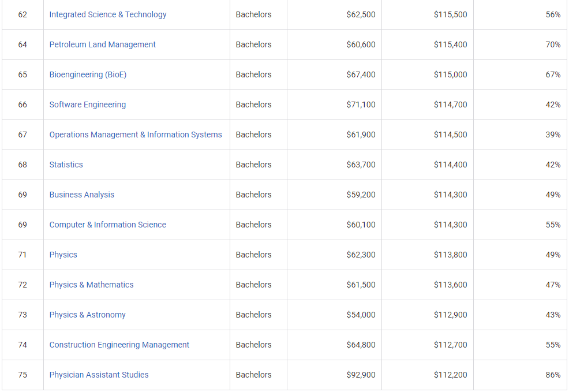Open the Physics major link
The height and width of the screenshot is (392, 569).
click(x=63, y=255)
